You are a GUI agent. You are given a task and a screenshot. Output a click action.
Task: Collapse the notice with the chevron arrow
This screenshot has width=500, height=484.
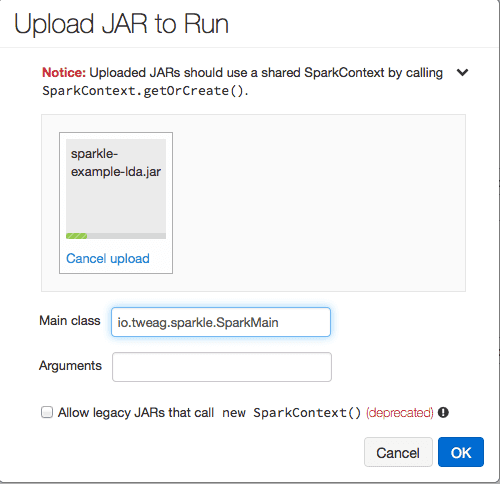point(462,72)
